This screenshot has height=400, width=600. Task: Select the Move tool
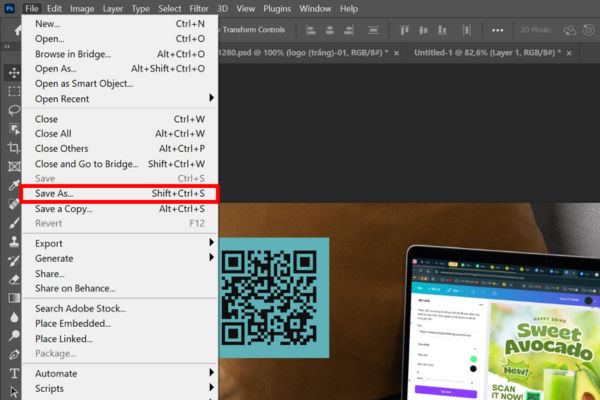point(14,73)
